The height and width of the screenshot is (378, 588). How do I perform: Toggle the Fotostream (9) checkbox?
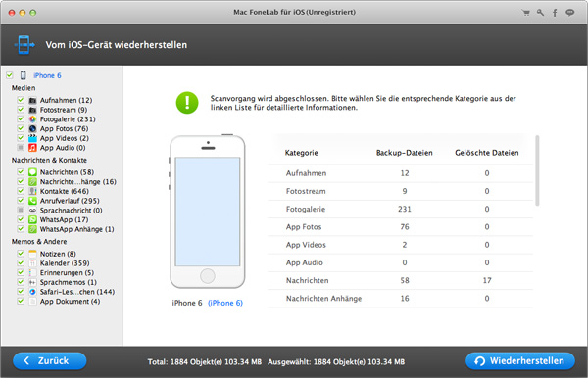pyautogui.click(x=21, y=110)
